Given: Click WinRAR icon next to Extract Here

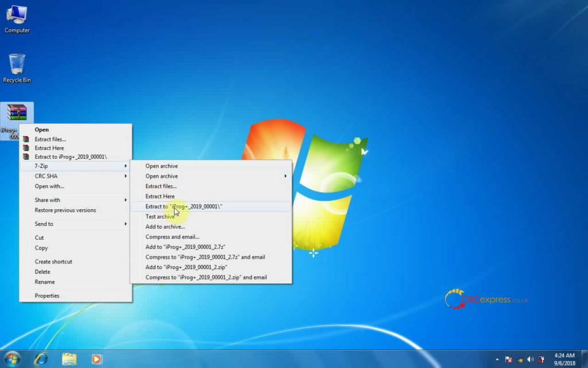Looking at the screenshot, I should point(26,148).
